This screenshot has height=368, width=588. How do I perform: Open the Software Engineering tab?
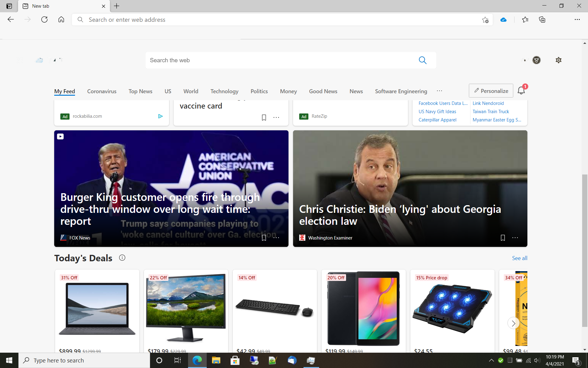[401, 91]
